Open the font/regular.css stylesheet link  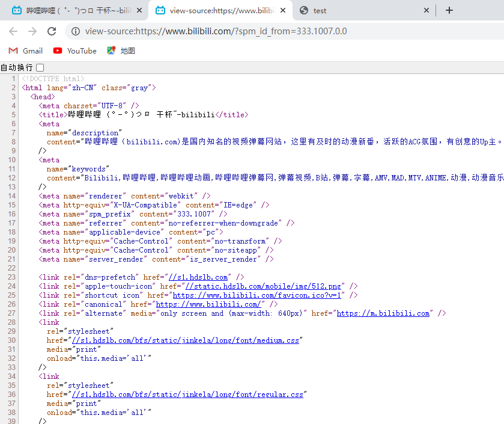187,395
